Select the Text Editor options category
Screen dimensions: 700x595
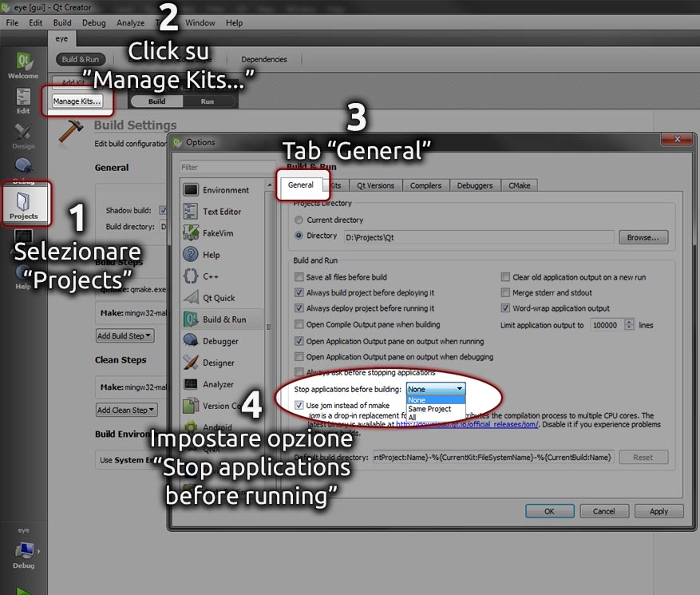222,212
